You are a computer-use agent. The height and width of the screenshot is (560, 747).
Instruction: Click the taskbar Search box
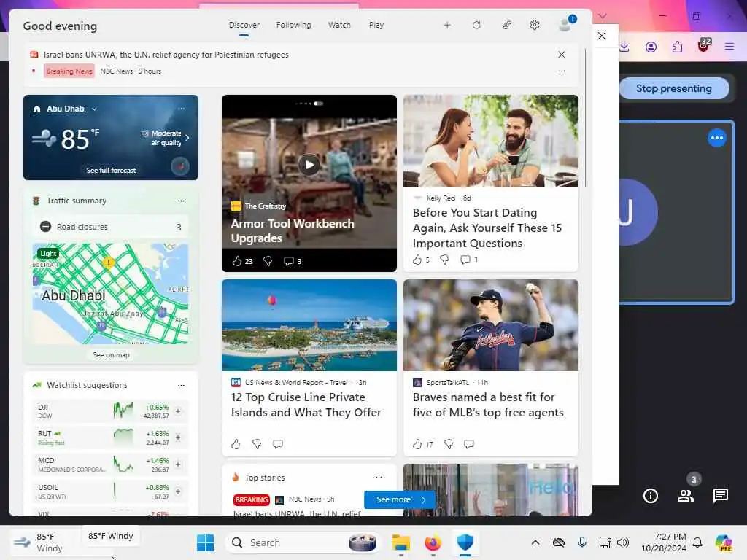tap(304, 542)
